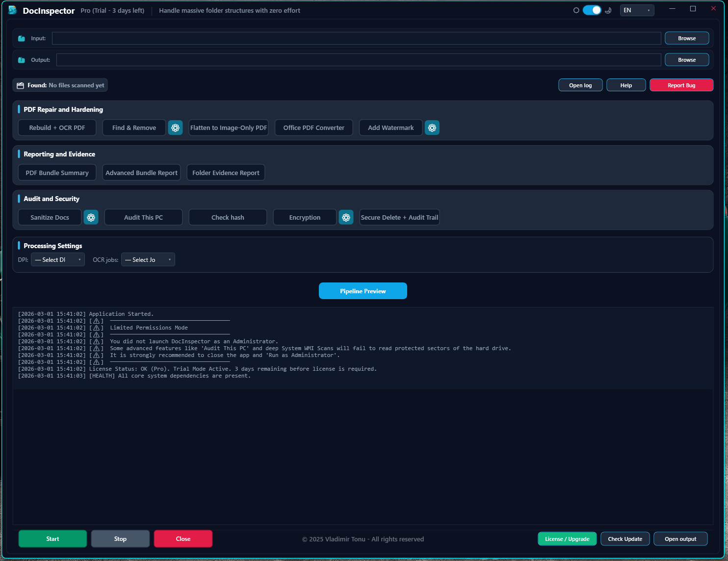Open Sanitize Docs settings gear

point(91,217)
